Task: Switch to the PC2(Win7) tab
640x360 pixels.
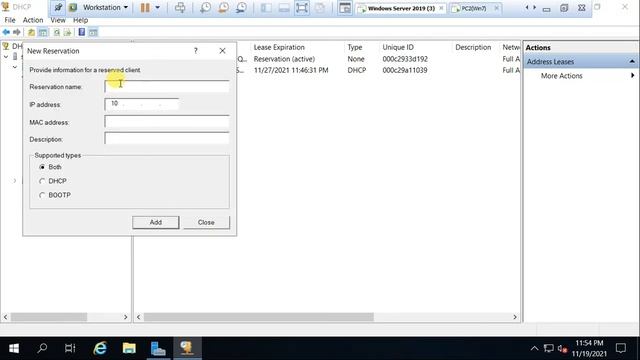Action: pos(474,8)
